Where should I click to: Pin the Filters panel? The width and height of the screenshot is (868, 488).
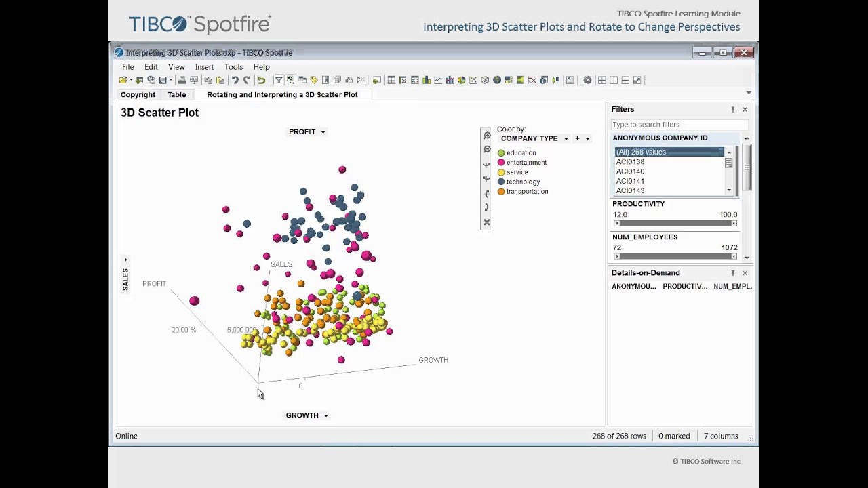[x=732, y=109]
